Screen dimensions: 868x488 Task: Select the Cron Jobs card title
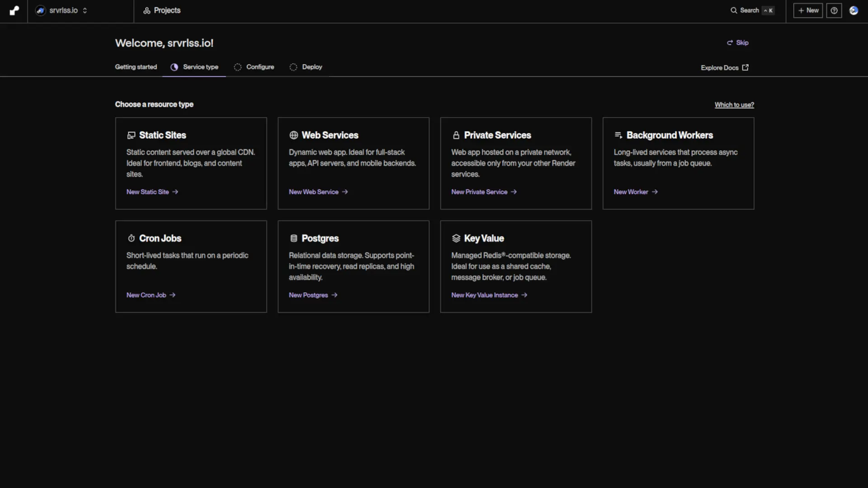[160, 238]
